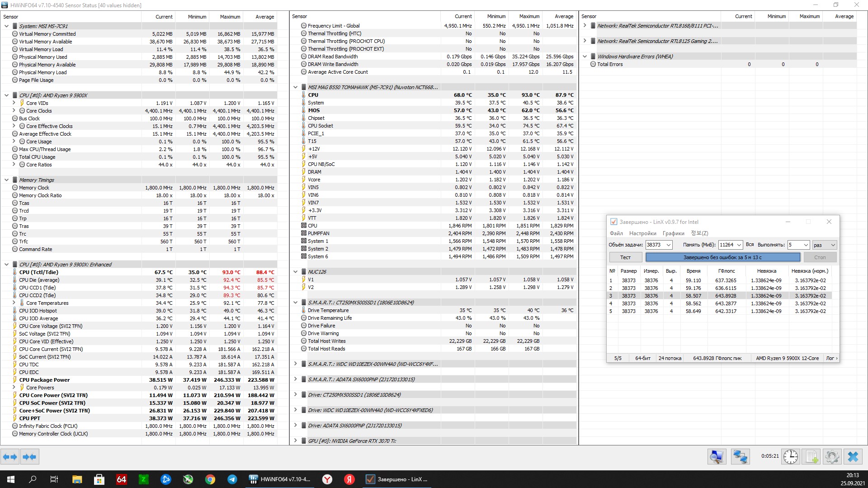The width and height of the screenshot is (868, 488).
Task: Open File Explorer from the taskbar
Action: pos(77,479)
